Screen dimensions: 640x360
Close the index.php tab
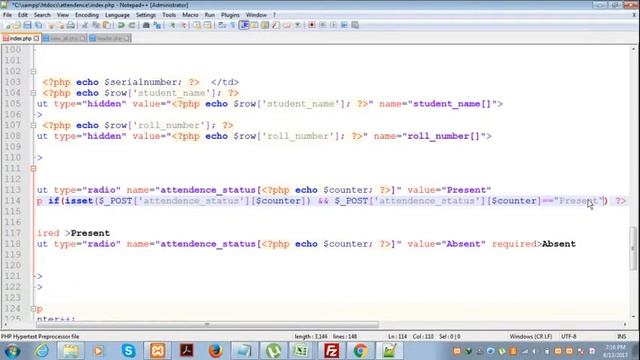(x=36, y=38)
